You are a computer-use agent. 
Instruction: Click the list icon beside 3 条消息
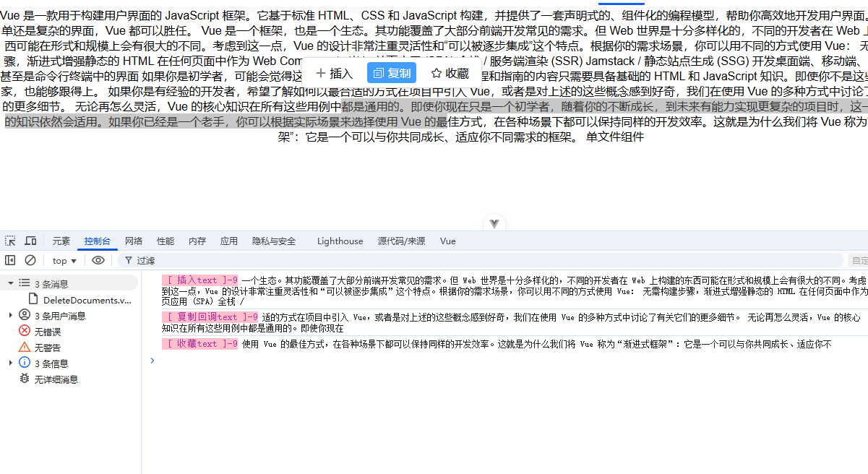click(x=25, y=283)
